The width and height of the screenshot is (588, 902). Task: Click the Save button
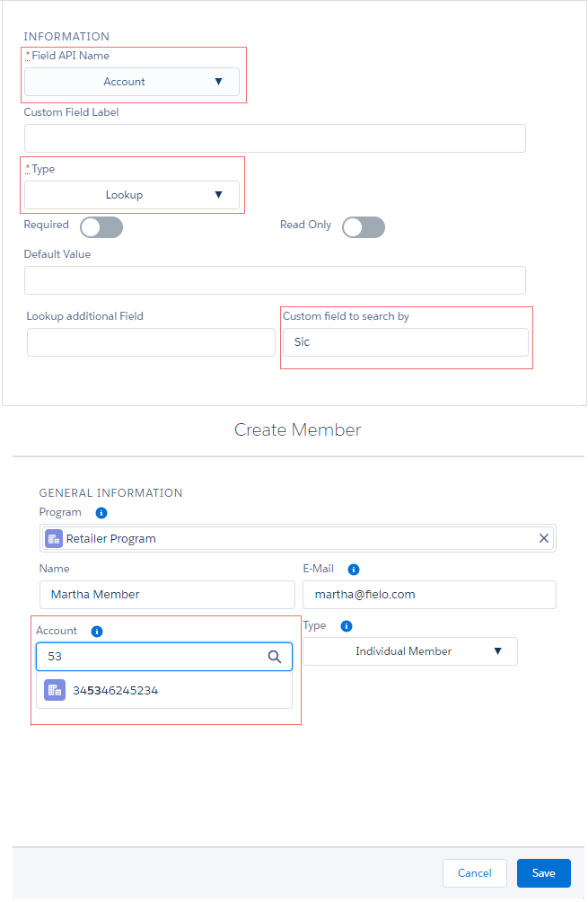click(x=543, y=873)
